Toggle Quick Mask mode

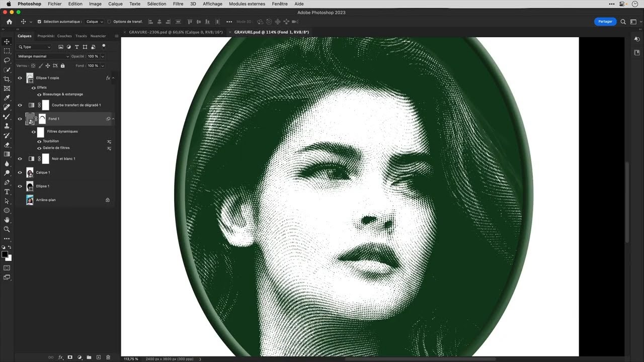point(7,268)
